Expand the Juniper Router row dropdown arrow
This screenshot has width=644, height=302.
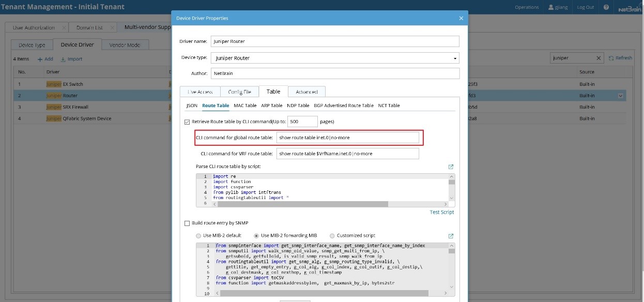click(x=620, y=96)
